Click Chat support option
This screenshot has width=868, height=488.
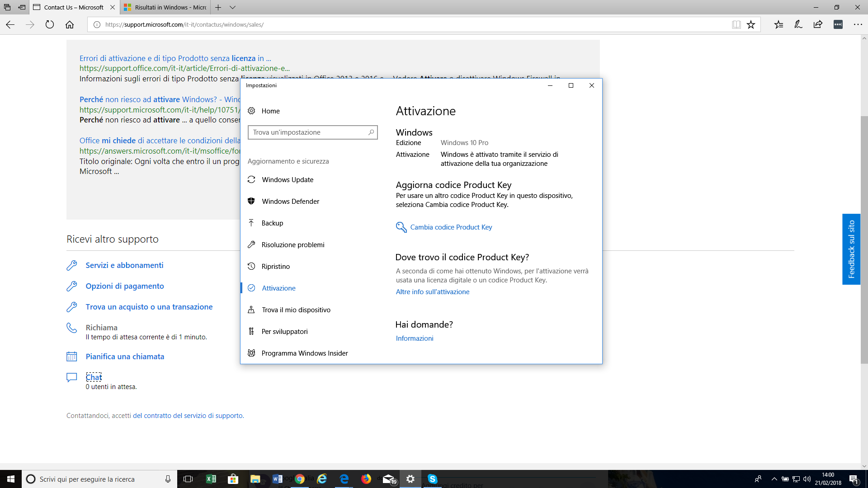94,376
